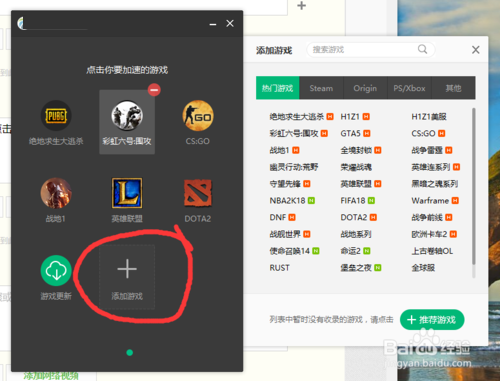Choose 全境封锁 in the list

356,150
